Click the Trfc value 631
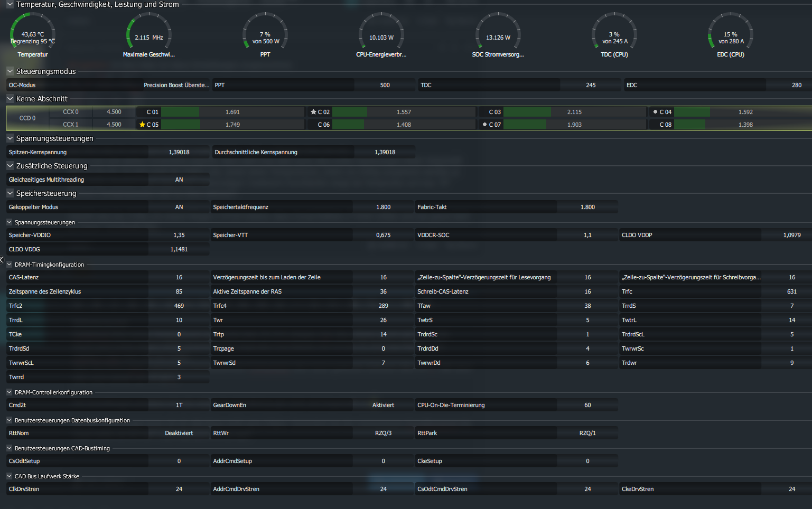Image resolution: width=812 pixels, height=509 pixels. [787, 291]
